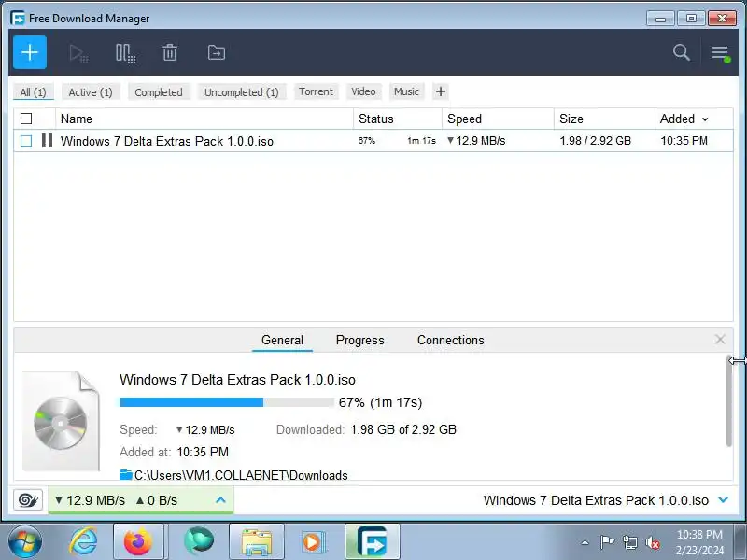Image resolution: width=747 pixels, height=560 pixels.
Task: Open Windows Media Player from taskbar
Action: (313, 542)
